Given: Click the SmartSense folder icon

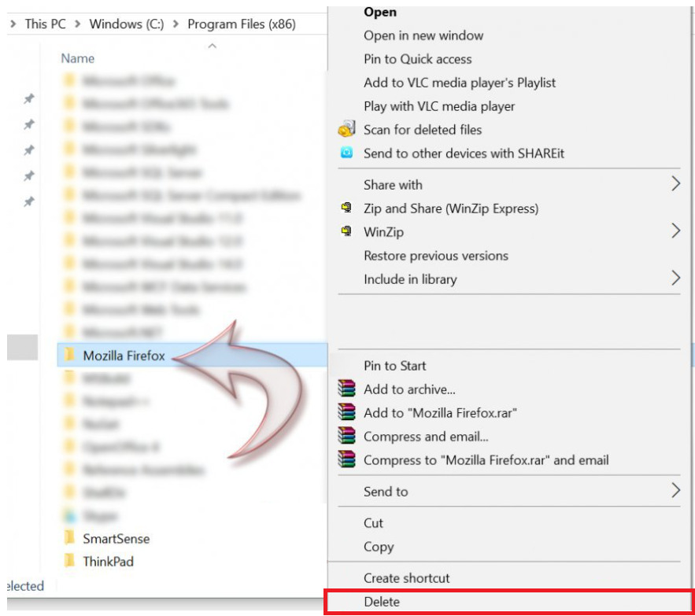Looking at the screenshot, I should point(69,537).
